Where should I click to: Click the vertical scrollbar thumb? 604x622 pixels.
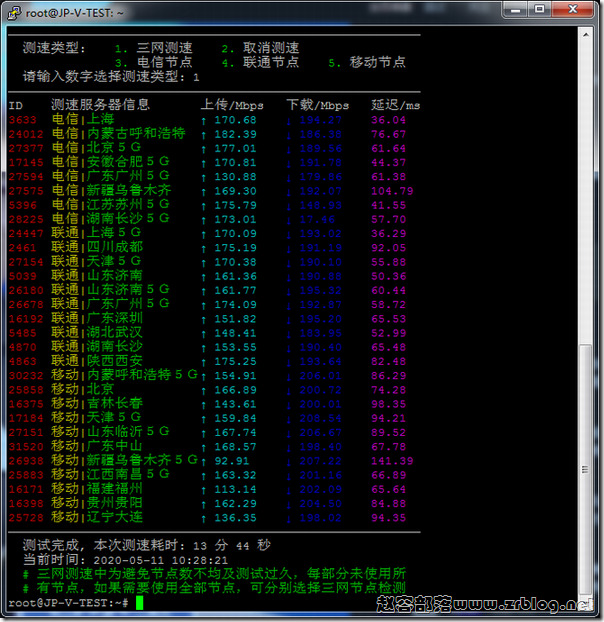[x=585, y=469]
